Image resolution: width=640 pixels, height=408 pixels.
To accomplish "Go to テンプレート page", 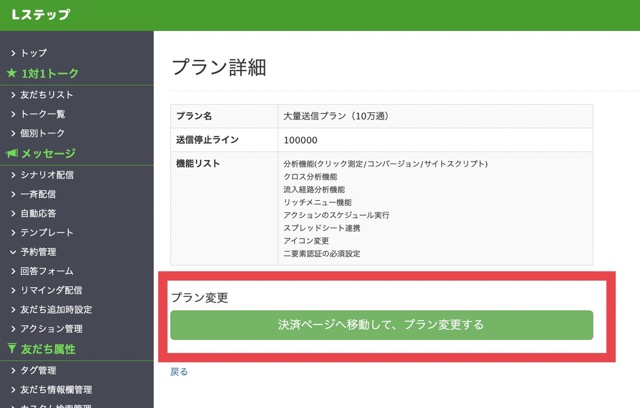I will (47, 232).
